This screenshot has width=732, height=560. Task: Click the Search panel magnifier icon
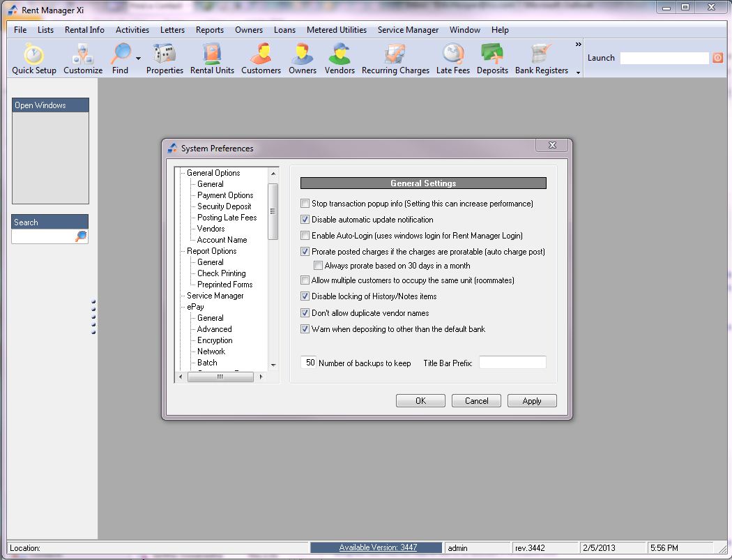pos(82,236)
